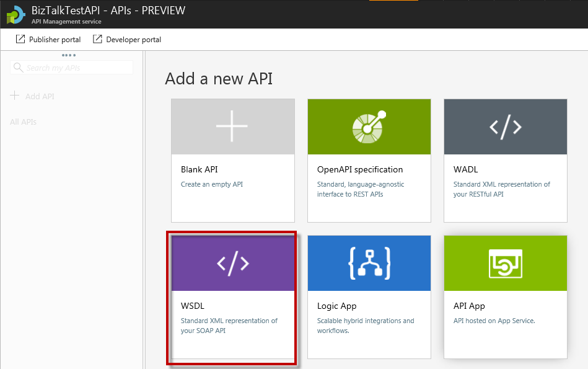Click the plus icon on Blank API tile

[x=232, y=127]
